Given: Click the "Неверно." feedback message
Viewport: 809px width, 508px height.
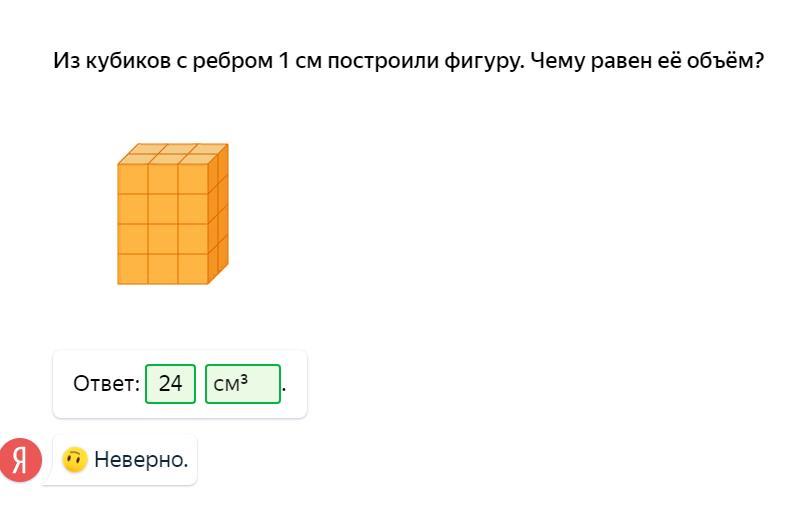Looking at the screenshot, I should (141, 460).
